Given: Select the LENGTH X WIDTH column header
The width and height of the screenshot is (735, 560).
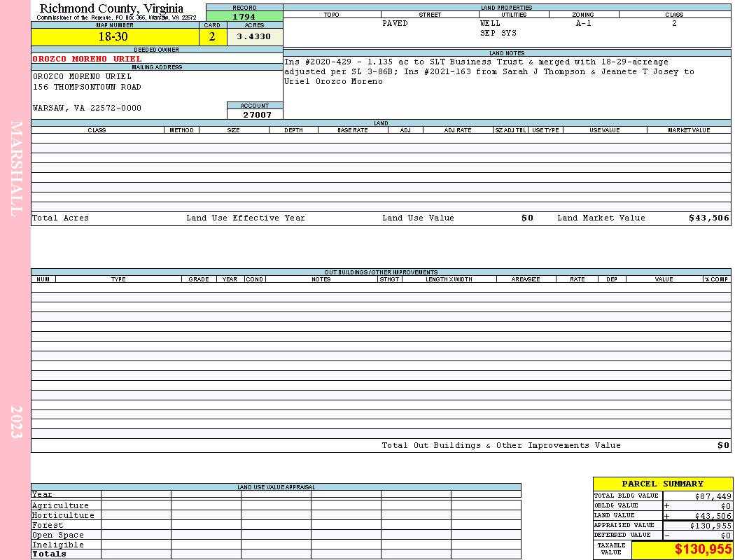Looking at the screenshot, I should click(x=449, y=279).
